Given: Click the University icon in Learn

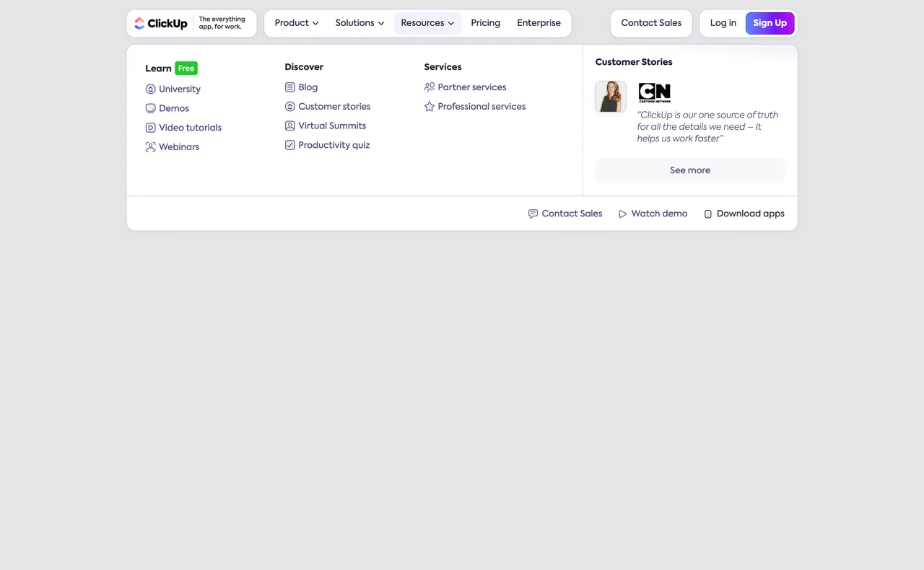Looking at the screenshot, I should (150, 89).
